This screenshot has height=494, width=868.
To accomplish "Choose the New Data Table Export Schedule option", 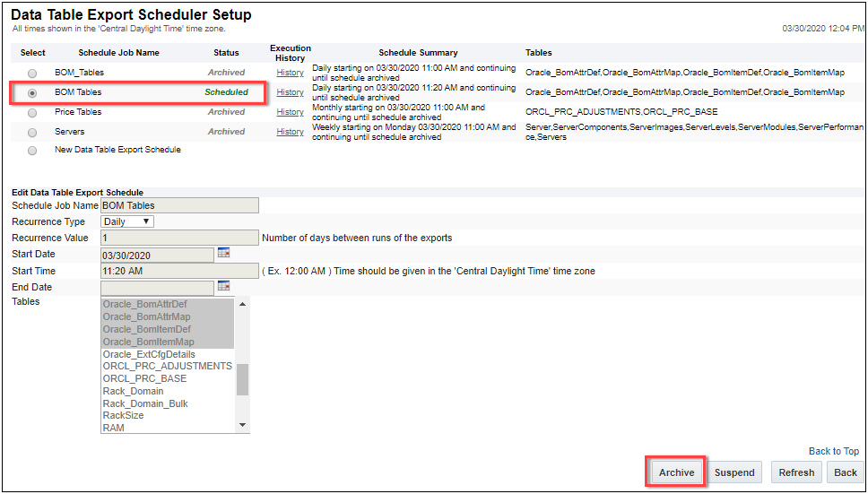I will pyautogui.click(x=33, y=151).
